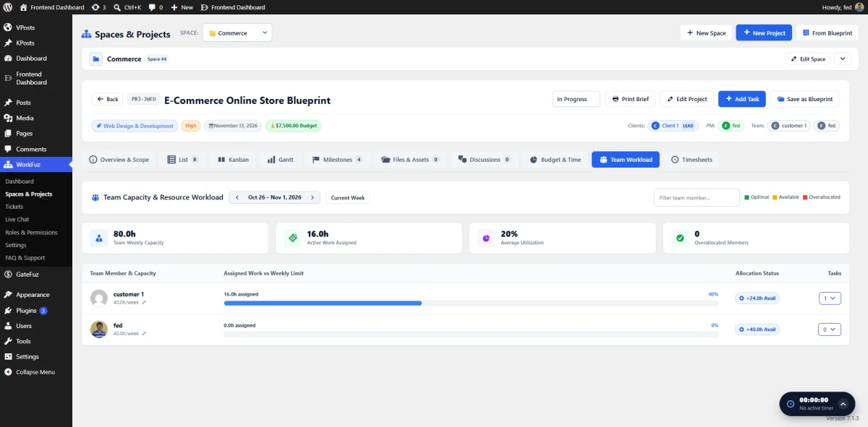This screenshot has height=427, width=868.
Task: Click customer 1 avatar image
Action: pyautogui.click(x=99, y=298)
